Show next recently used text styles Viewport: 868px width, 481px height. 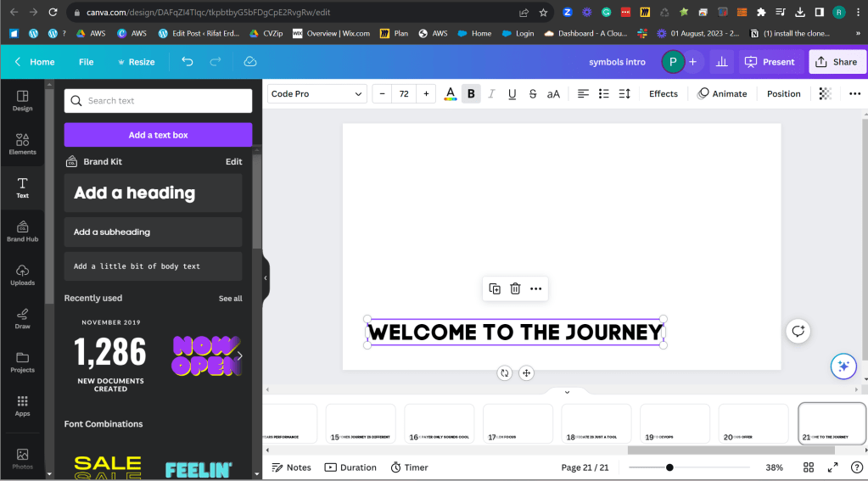239,356
